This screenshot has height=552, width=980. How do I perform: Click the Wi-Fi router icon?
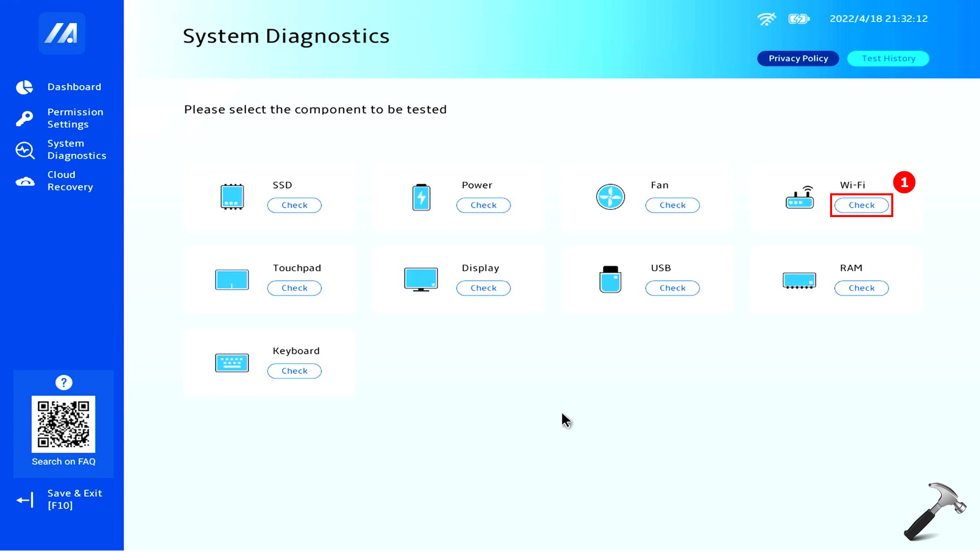pyautogui.click(x=800, y=197)
